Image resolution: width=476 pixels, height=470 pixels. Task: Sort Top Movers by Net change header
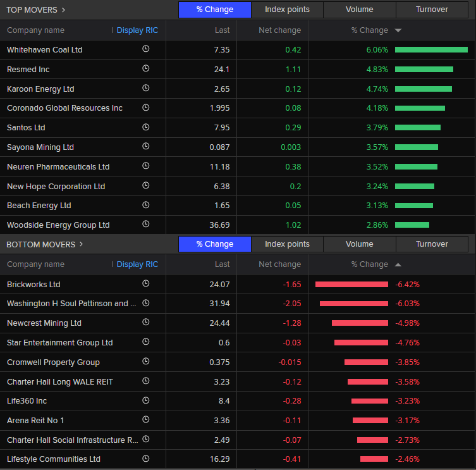coord(279,30)
